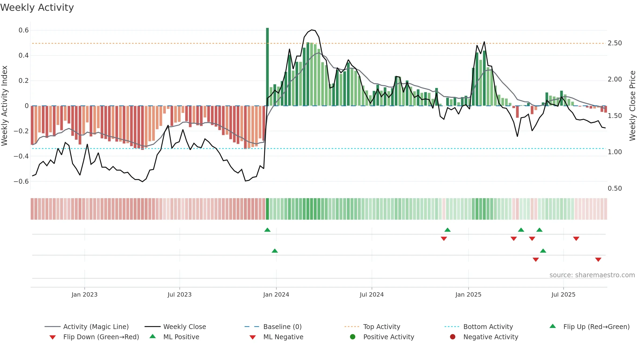Viewport: 644px width, 362px height.
Task: Click the Jan 2023 x-axis label
Action: 85,295
